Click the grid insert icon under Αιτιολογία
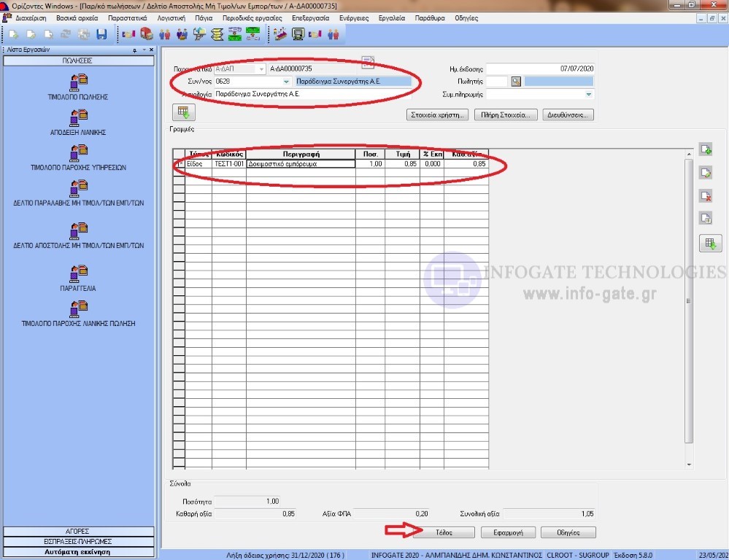The height and width of the screenshot is (560, 729). click(x=182, y=112)
